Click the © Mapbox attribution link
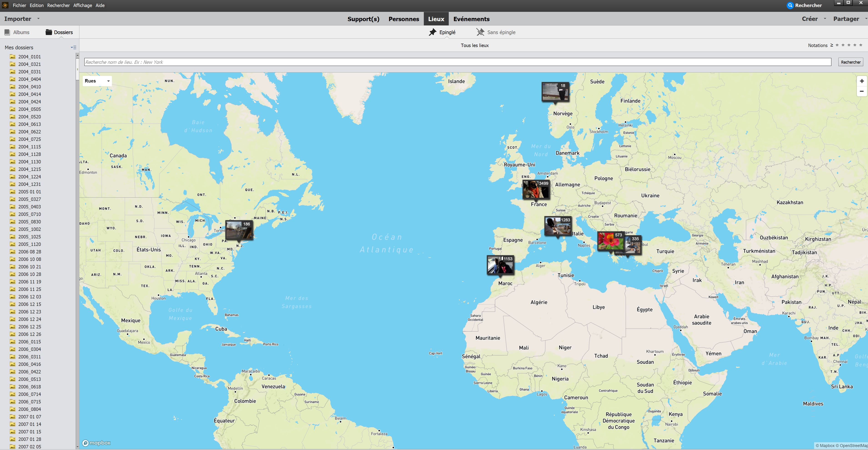Screen dimensions: 868x450 pyautogui.click(x=825, y=446)
